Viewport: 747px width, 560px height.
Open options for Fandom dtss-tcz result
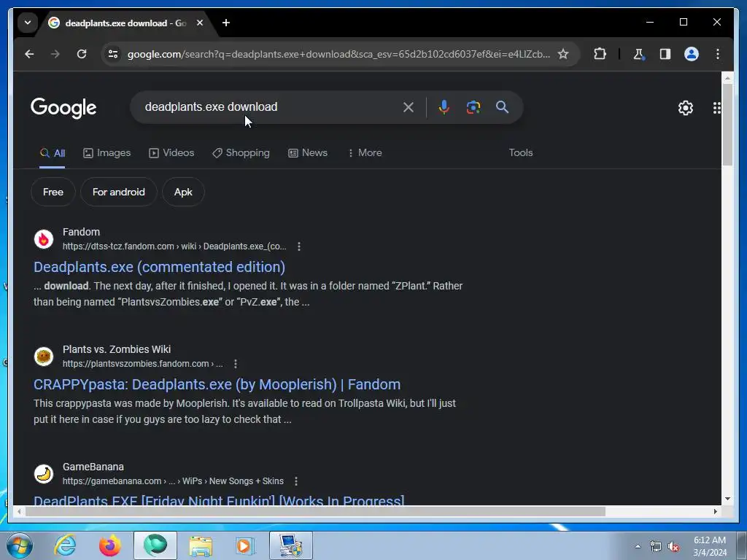tap(298, 246)
